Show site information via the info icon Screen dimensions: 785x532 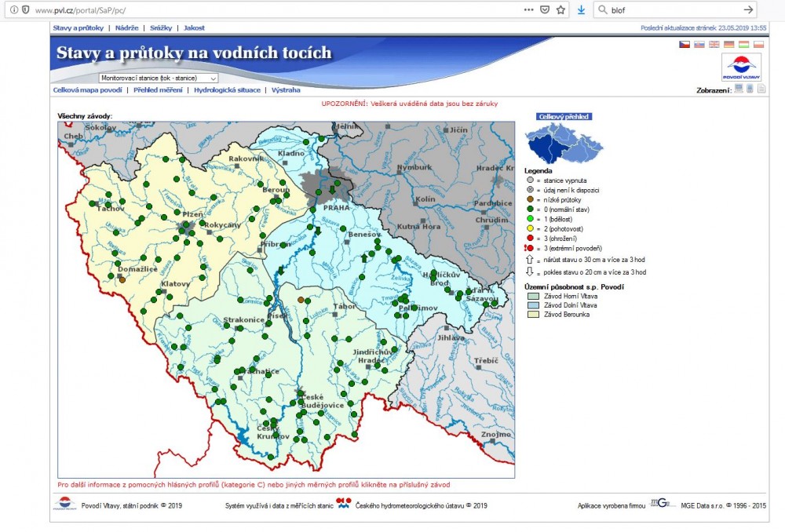pos(13,9)
